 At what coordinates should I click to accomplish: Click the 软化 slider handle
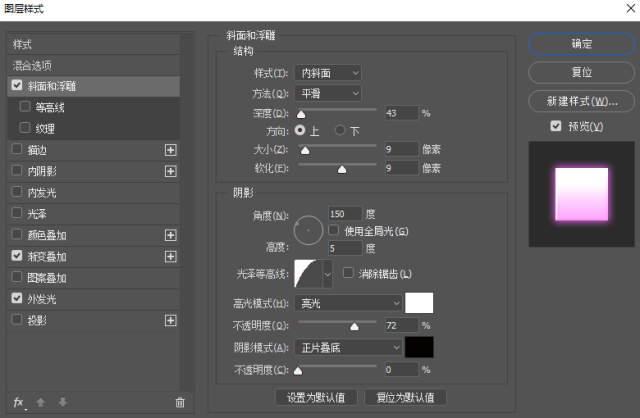(342, 169)
